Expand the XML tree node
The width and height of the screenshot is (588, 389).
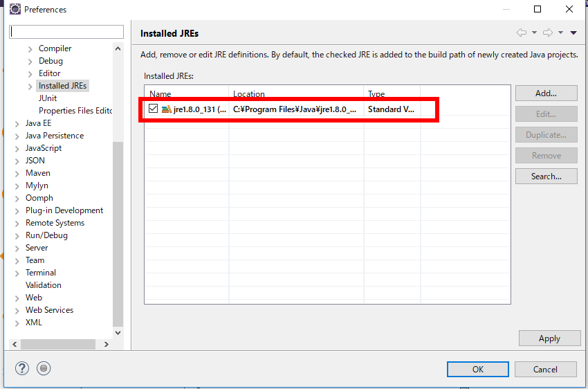coord(17,323)
